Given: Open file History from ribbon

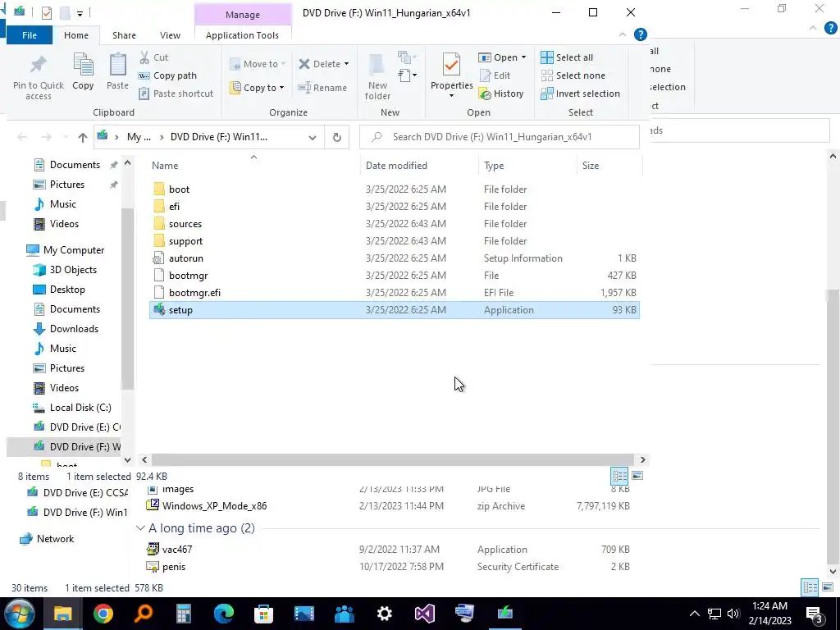Looking at the screenshot, I should tap(501, 94).
